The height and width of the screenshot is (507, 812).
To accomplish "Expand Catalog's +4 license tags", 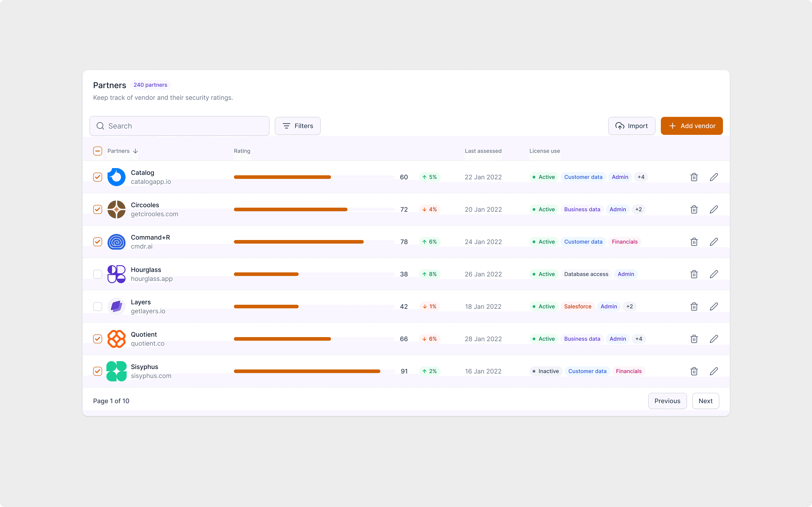I will pos(641,177).
